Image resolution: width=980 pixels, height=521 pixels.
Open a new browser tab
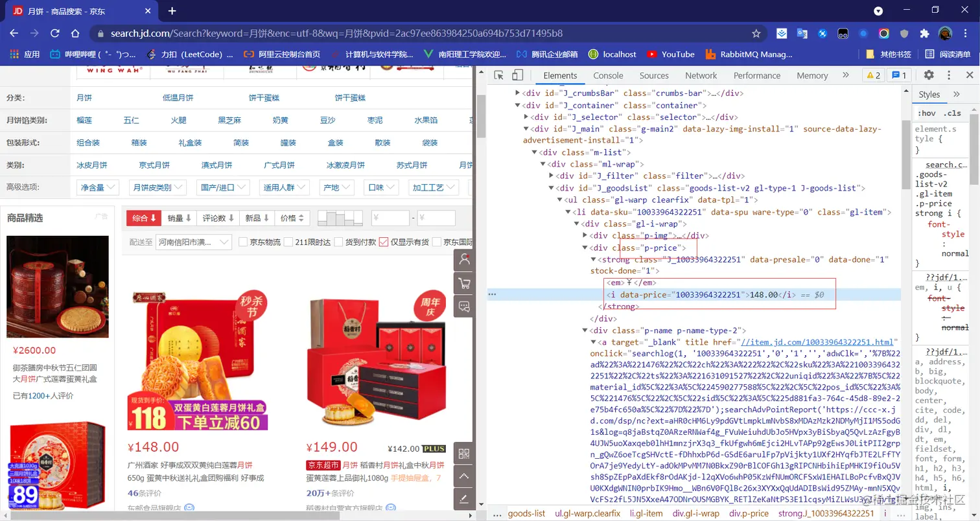click(172, 10)
